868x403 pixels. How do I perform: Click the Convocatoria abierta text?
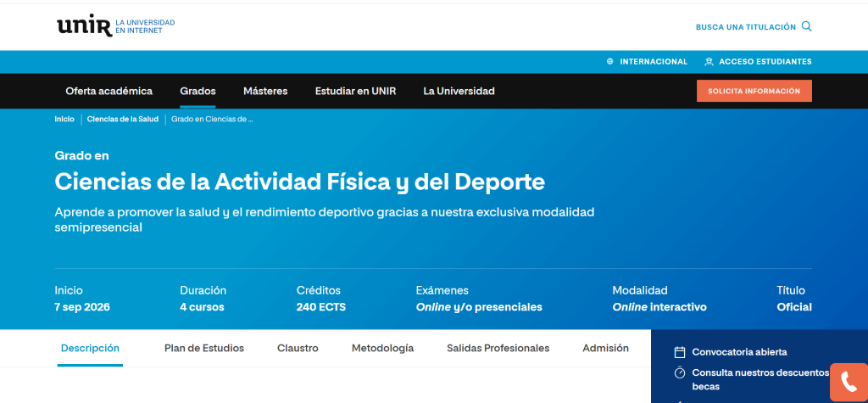tap(739, 352)
